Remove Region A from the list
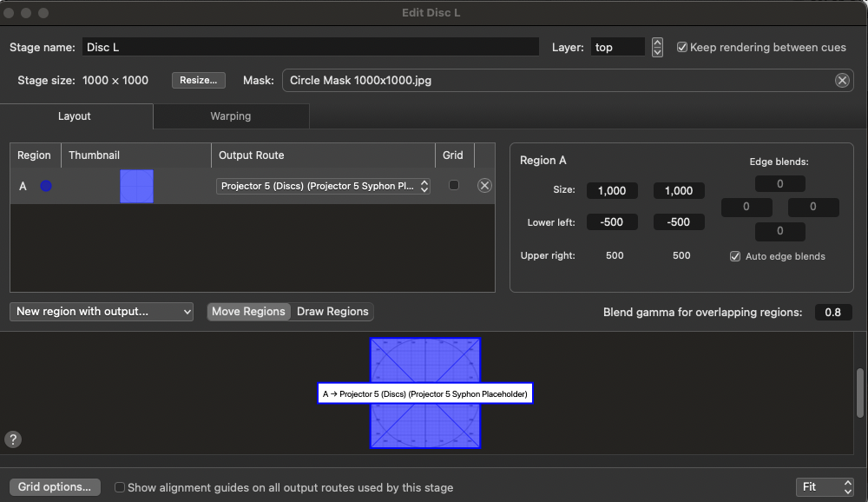This screenshot has height=502, width=868. [484, 186]
